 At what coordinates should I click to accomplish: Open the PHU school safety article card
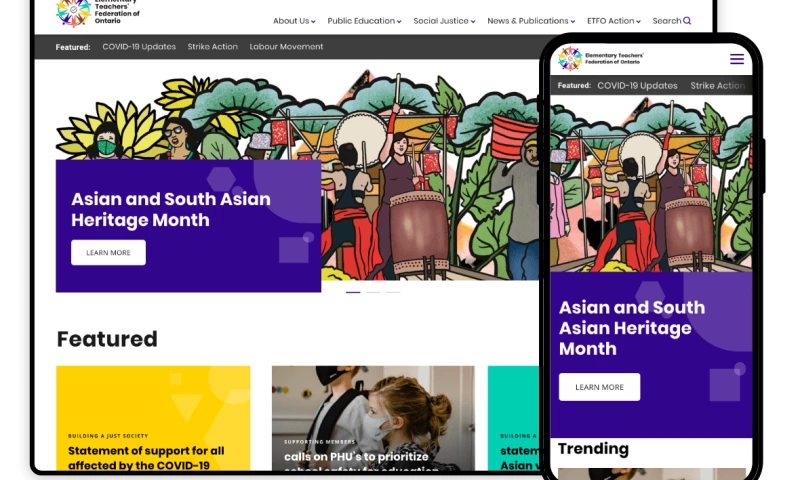pos(373,418)
